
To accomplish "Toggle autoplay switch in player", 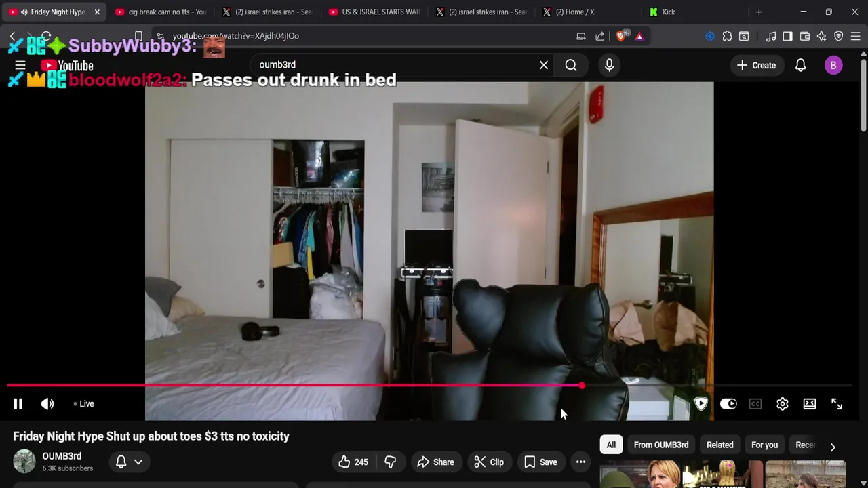I will click(728, 404).
